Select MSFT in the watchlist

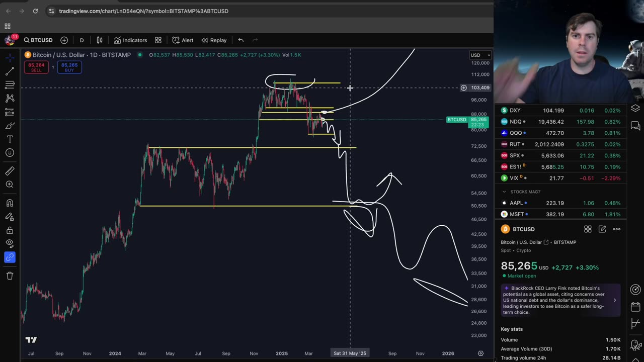[x=560, y=214]
